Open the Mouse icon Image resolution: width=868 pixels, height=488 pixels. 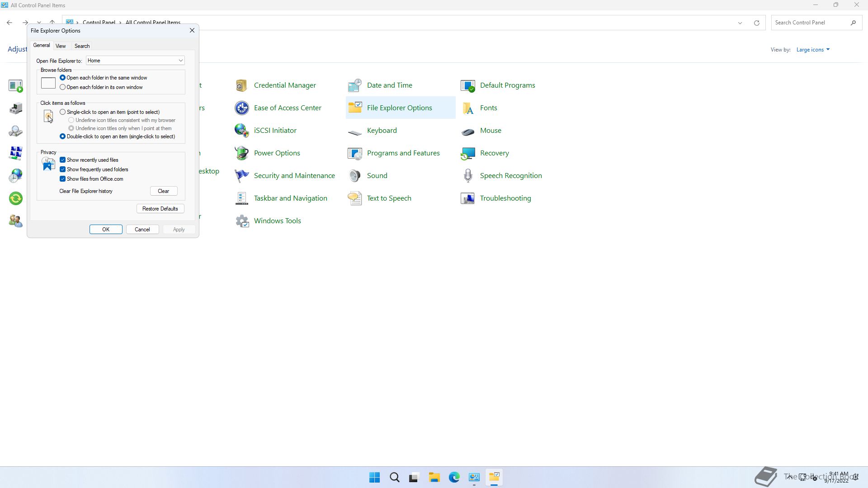(x=468, y=131)
